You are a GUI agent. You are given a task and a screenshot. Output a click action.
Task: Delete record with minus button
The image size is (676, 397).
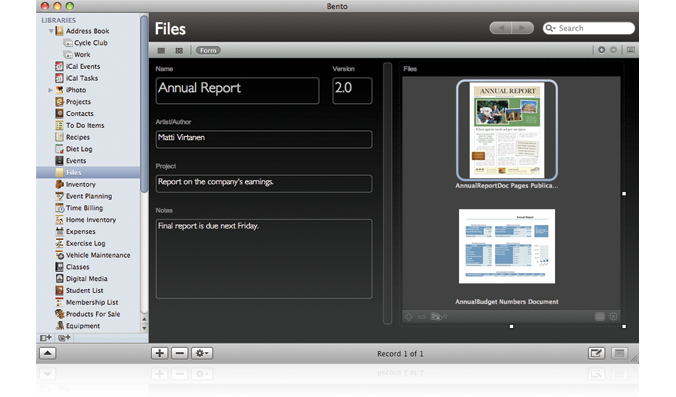coord(180,353)
